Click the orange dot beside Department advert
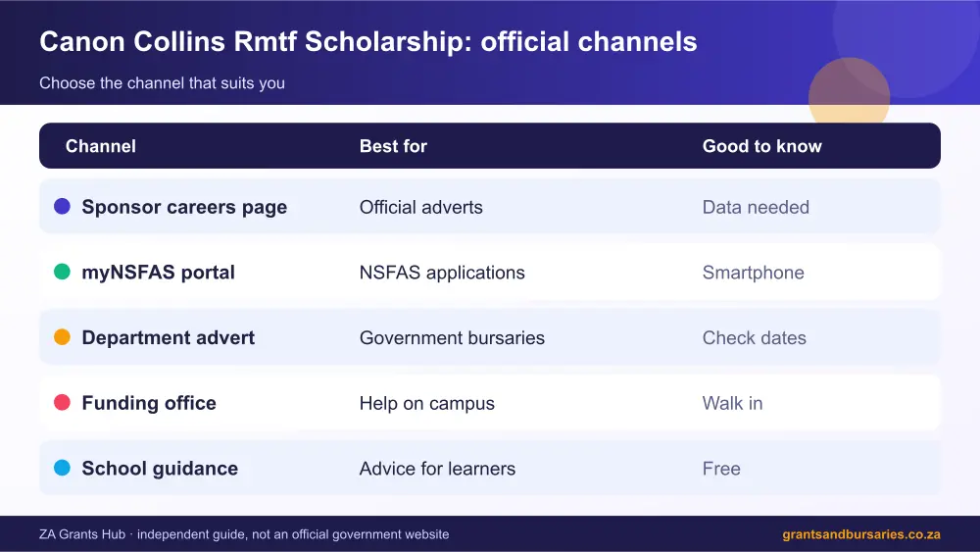 62,337
